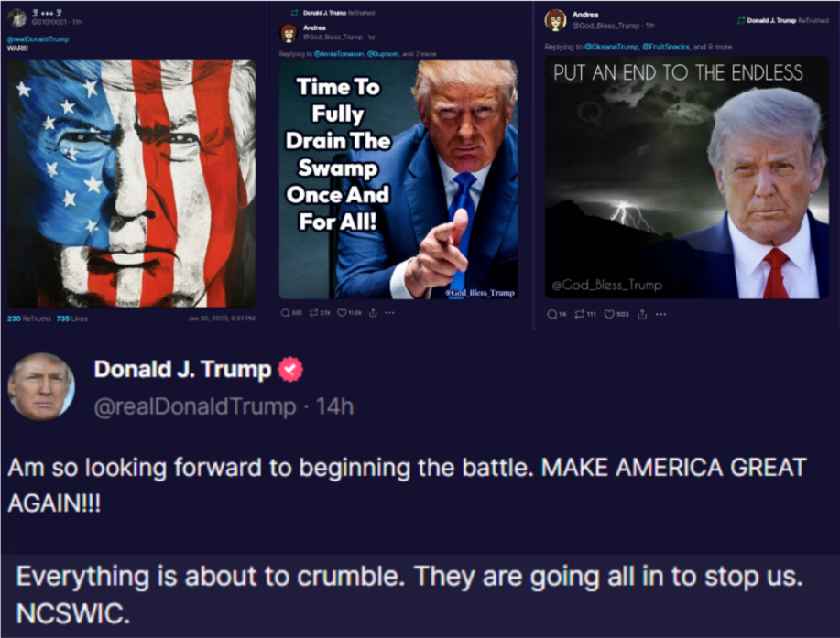The width and height of the screenshot is (840, 638).
Task: Open the American flag face painting image
Action: tap(131, 184)
